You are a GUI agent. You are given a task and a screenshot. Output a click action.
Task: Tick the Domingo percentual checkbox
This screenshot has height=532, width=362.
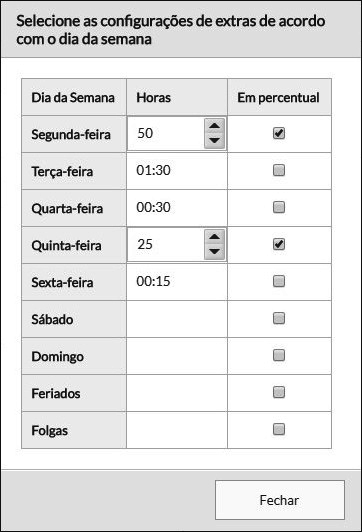click(279, 355)
